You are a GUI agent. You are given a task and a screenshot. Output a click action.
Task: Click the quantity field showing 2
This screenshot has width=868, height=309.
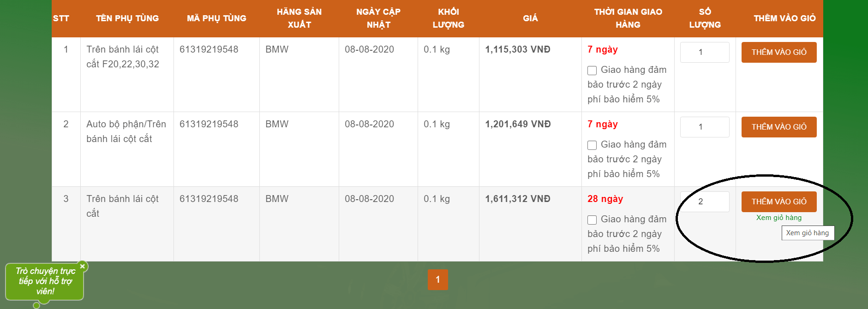tap(704, 202)
